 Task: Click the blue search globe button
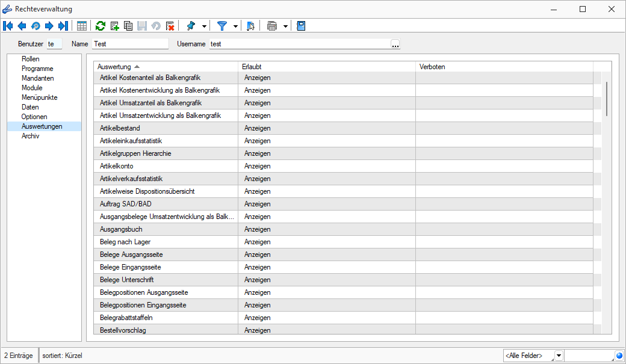(619, 356)
